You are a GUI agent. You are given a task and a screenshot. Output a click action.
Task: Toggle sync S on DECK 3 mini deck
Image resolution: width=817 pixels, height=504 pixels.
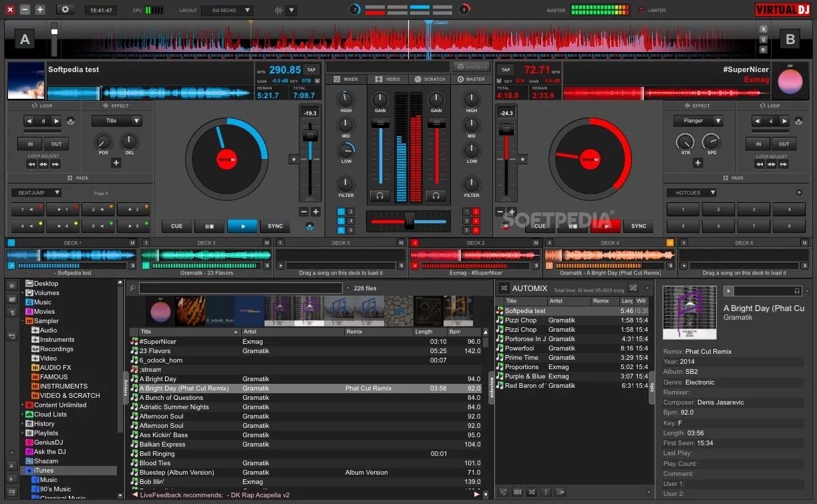[267, 265]
